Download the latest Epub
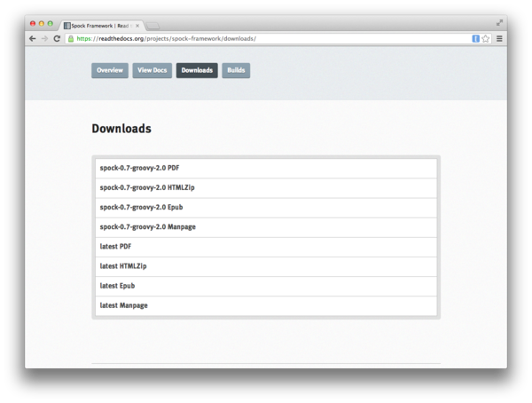The width and height of the screenshot is (532, 403). point(266,287)
